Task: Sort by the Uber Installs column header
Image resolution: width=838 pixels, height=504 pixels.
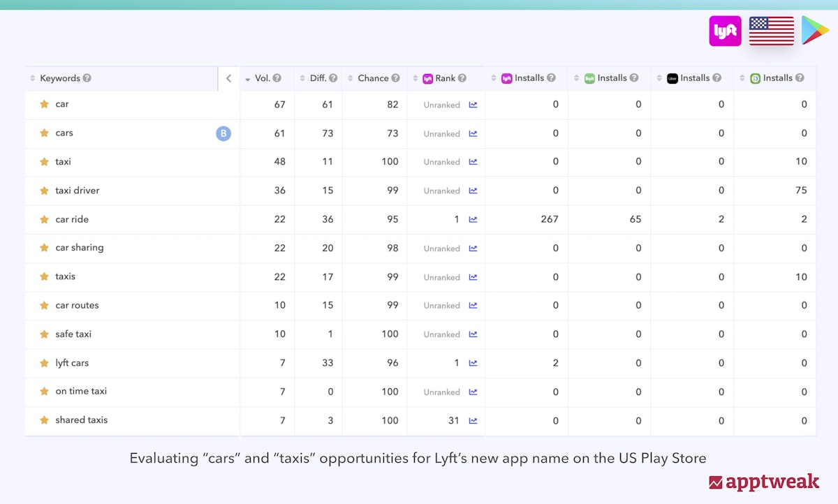Action: (694, 78)
